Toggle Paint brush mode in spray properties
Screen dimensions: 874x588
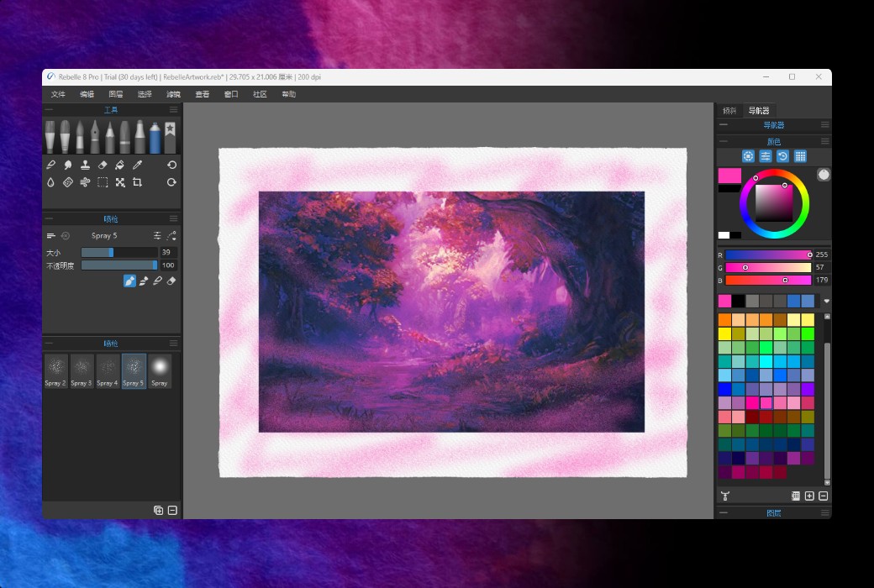[x=129, y=281]
